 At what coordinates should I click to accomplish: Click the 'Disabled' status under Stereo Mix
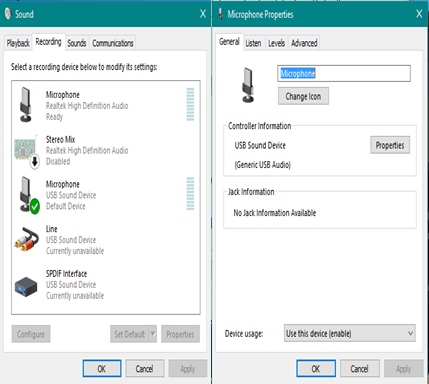tap(58, 162)
